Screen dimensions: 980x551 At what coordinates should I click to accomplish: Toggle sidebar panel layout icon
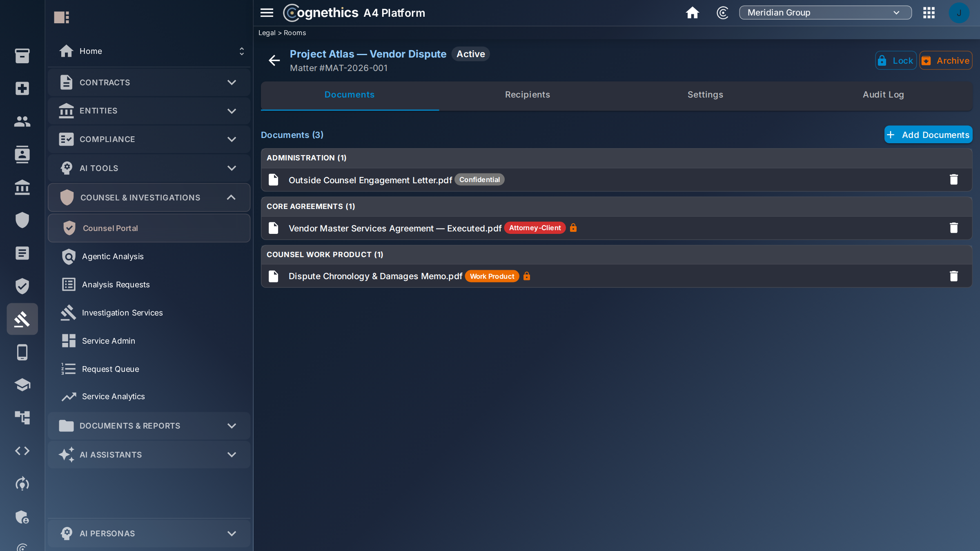click(x=62, y=17)
